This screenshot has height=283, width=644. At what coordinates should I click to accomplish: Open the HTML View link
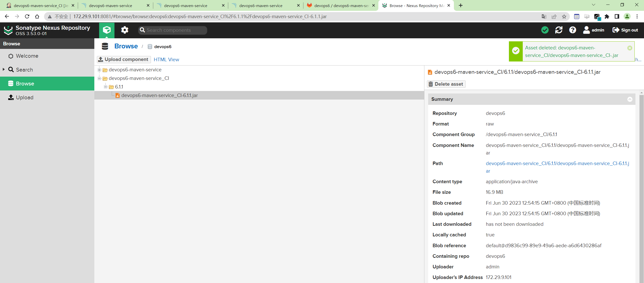pos(166,60)
